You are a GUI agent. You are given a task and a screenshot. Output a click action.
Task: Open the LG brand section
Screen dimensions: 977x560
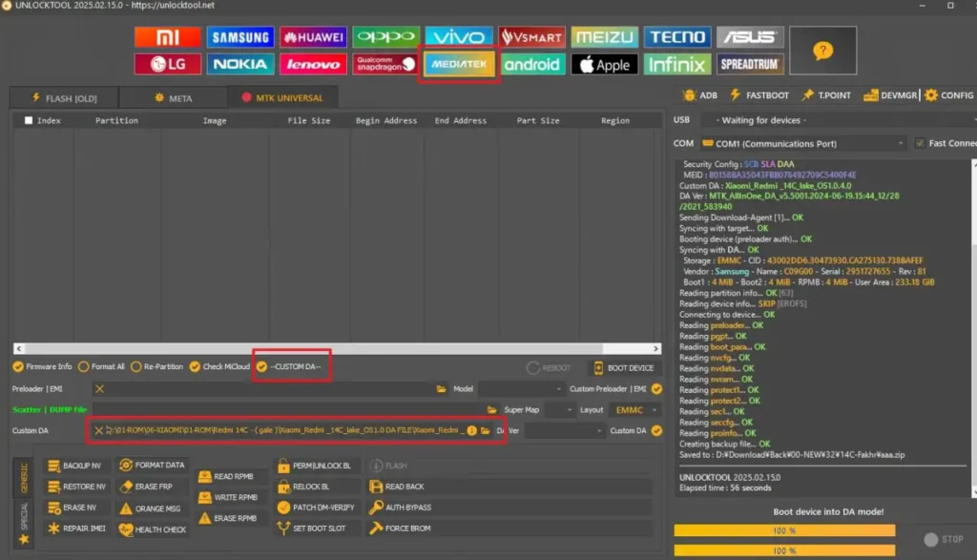coord(167,64)
